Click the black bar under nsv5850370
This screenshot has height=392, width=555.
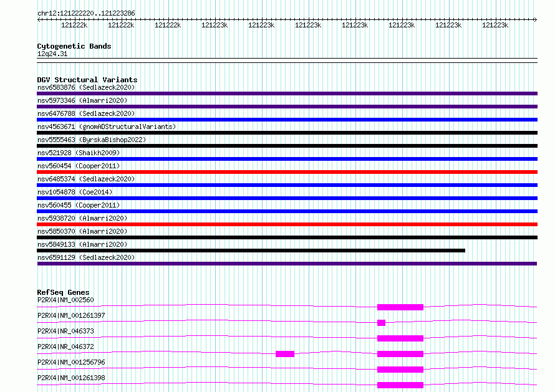(x=287, y=237)
